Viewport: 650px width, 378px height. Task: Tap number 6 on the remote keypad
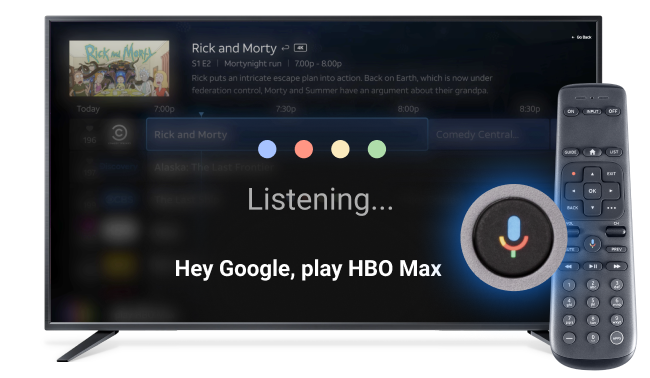click(x=616, y=302)
